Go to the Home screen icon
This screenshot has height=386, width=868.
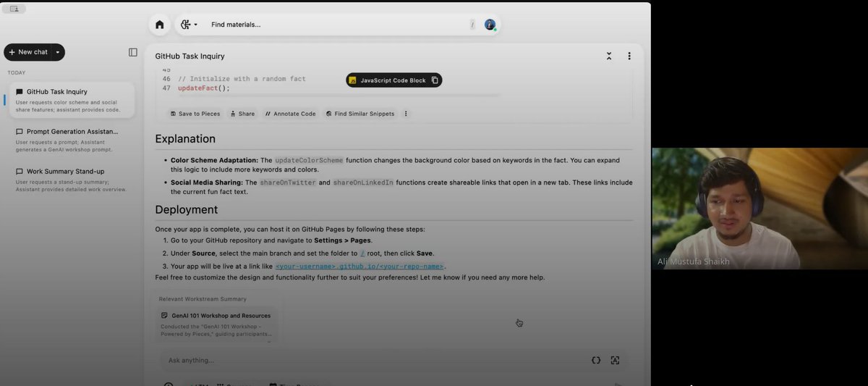(160, 25)
